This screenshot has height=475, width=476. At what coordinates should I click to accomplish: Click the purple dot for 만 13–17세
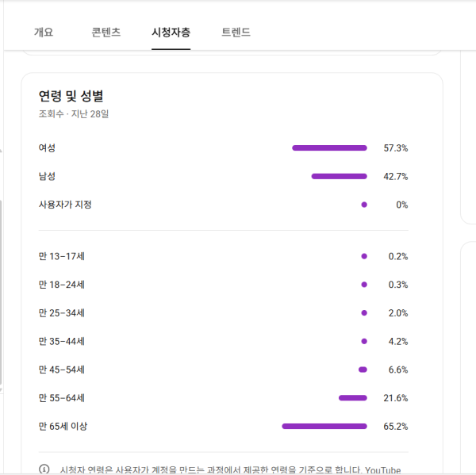pyautogui.click(x=364, y=256)
